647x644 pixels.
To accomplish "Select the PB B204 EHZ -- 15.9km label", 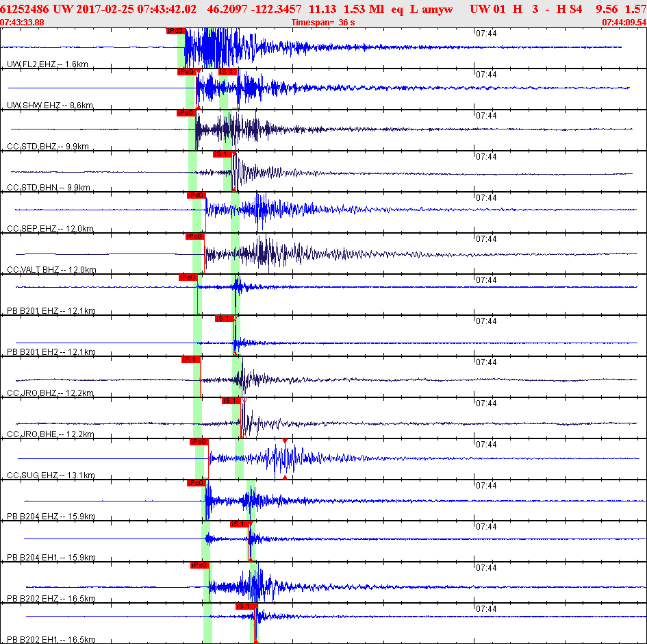I will click(51, 516).
